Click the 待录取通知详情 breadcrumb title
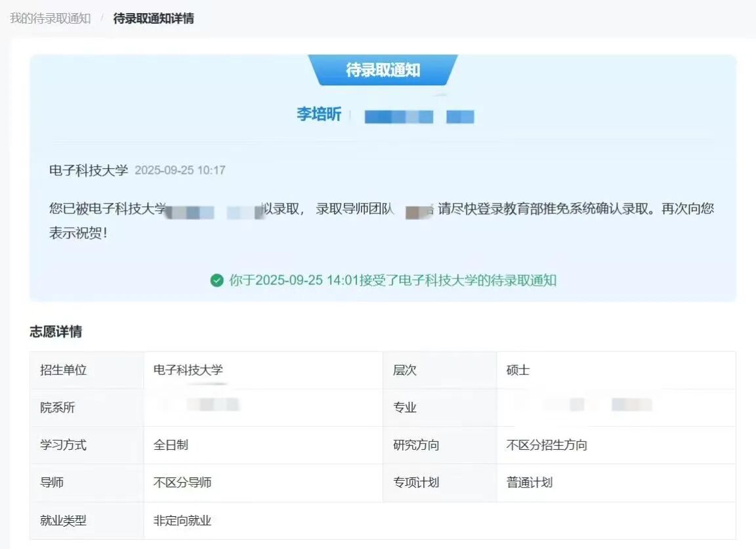This screenshot has width=756, height=549. click(x=154, y=18)
